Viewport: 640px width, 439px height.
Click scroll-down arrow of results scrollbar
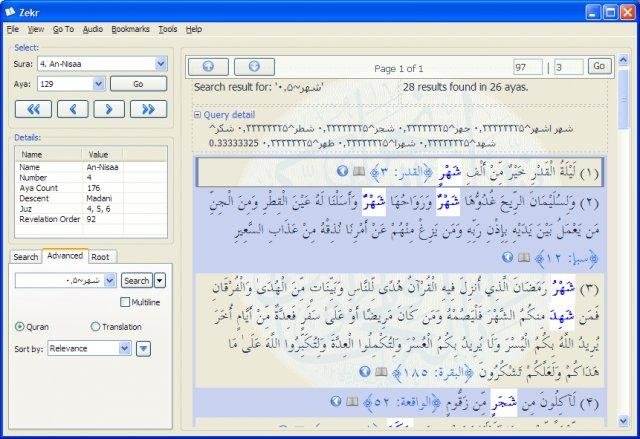pyautogui.click(x=623, y=421)
